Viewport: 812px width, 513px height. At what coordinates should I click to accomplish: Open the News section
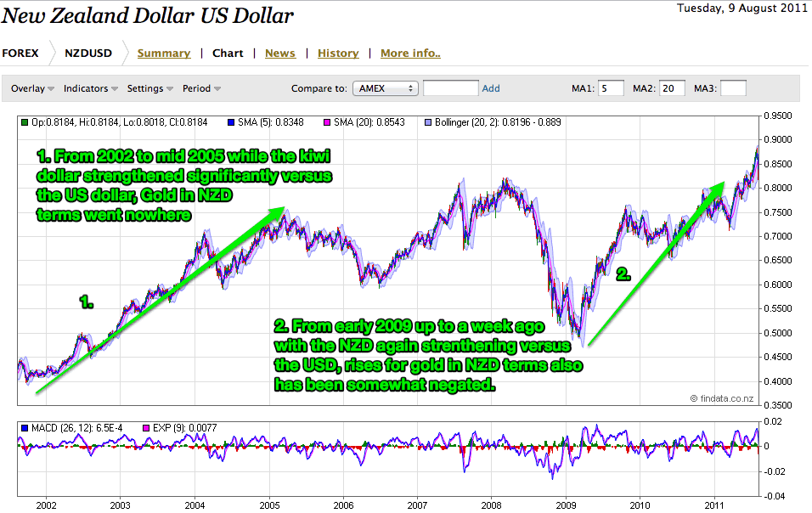pyautogui.click(x=280, y=53)
